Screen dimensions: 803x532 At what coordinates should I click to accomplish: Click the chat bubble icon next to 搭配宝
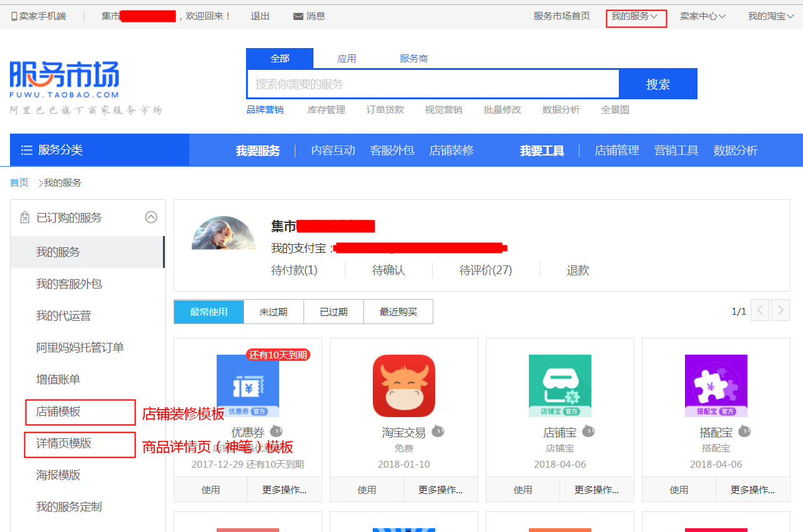pyautogui.click(x=744, y=431)
